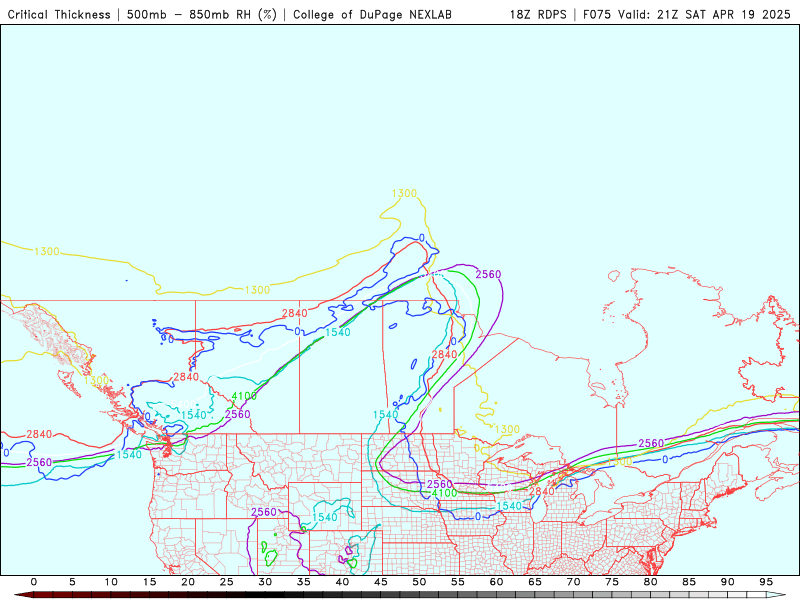The width and height of the screenshot is (800, 600).
Task: Click the "65" label on the RH scale
Action: [x=535, y=582]
